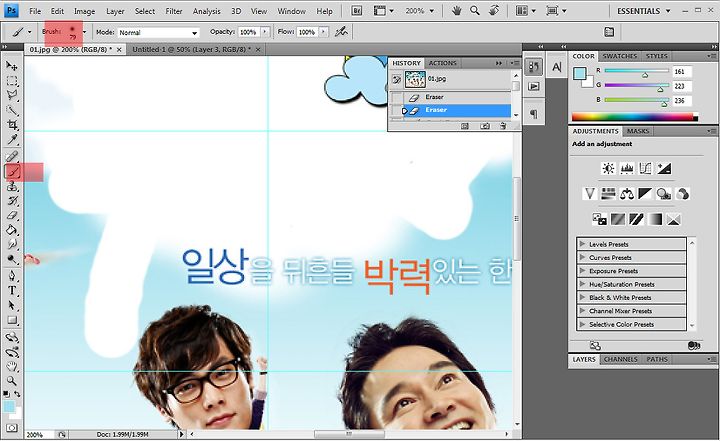Select the Dodge tool

click(12, 259)
